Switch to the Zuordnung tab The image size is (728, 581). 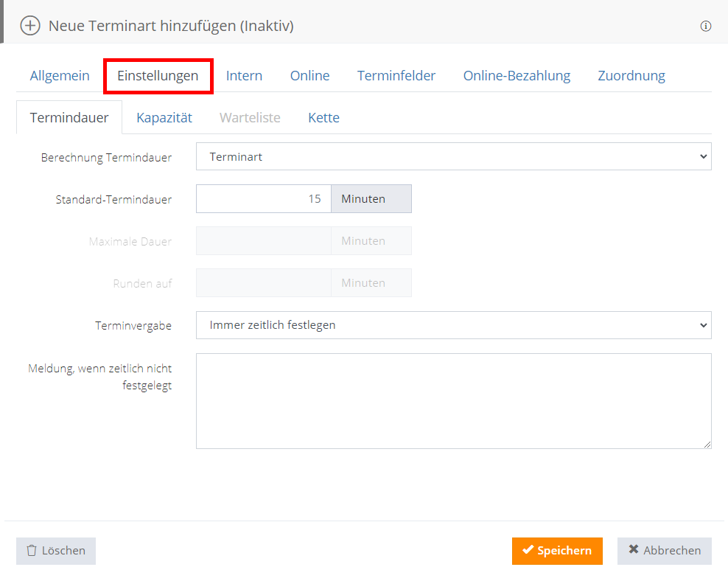pyautogui.click(x=631, y=76)
